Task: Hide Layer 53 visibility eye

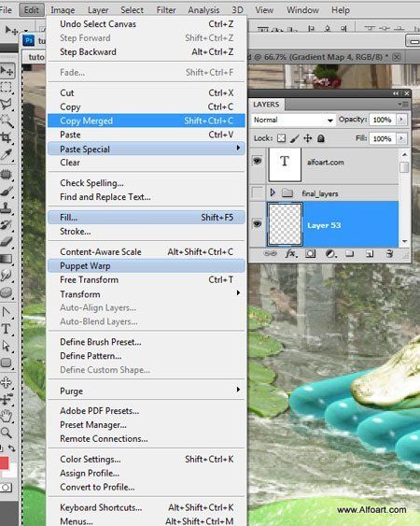Action: [x=257, y=223]
